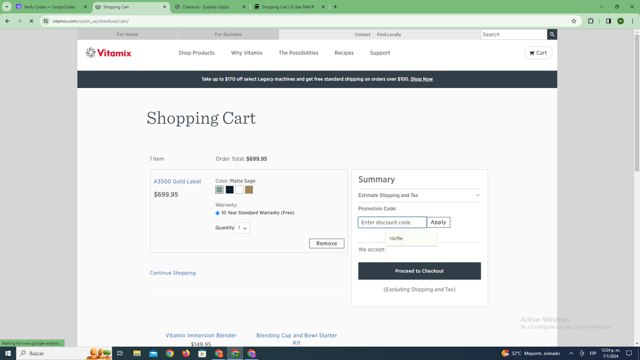Viewport: 640px width, 360px height.
Task: Stop page loading with X button
Action: 31,21
